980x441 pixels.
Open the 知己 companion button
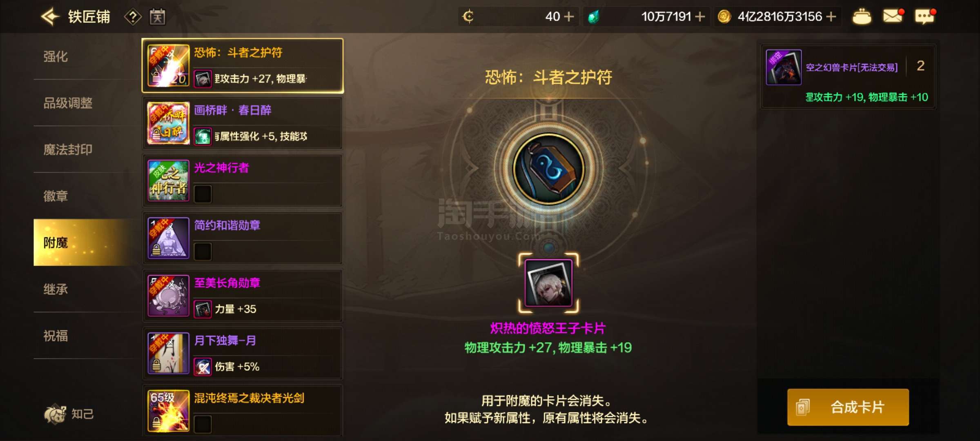(69, 414)
